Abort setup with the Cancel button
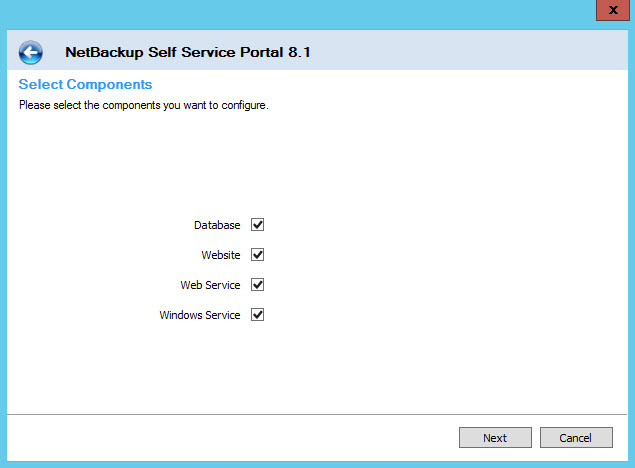 pyautogui.click(x=576, y=438)
